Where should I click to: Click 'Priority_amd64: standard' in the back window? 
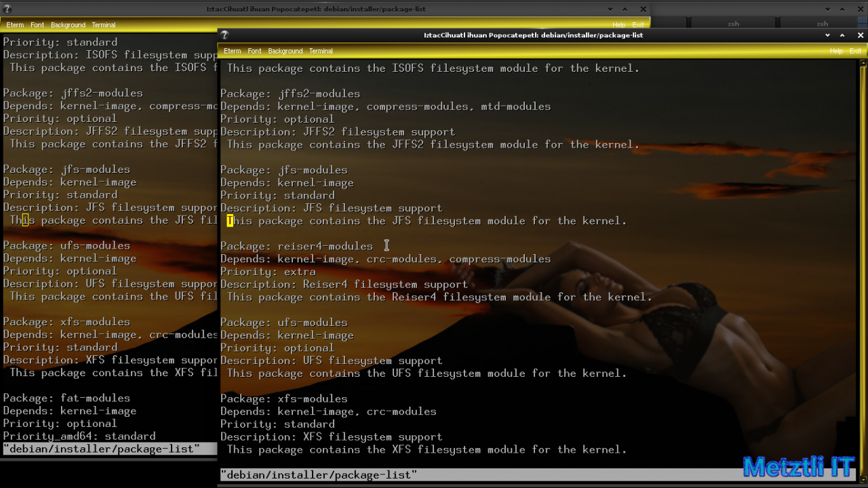[79, 436]
